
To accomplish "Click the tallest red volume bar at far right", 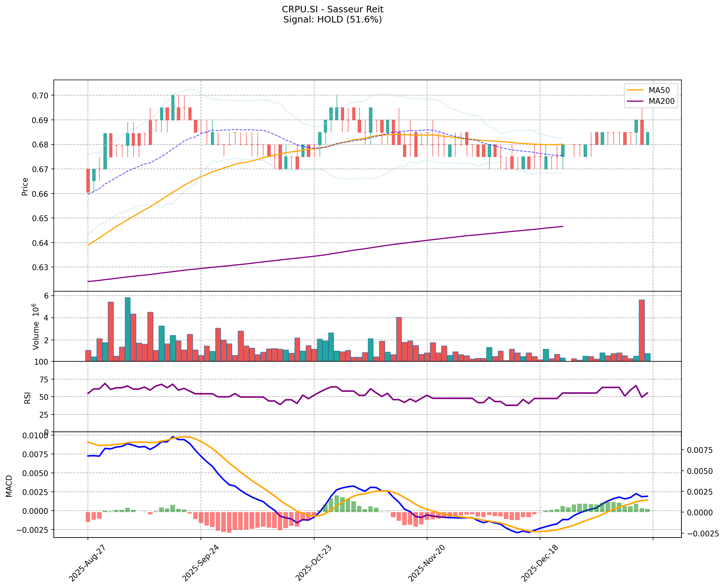I will pyautogui.click(x=641, y=331).
